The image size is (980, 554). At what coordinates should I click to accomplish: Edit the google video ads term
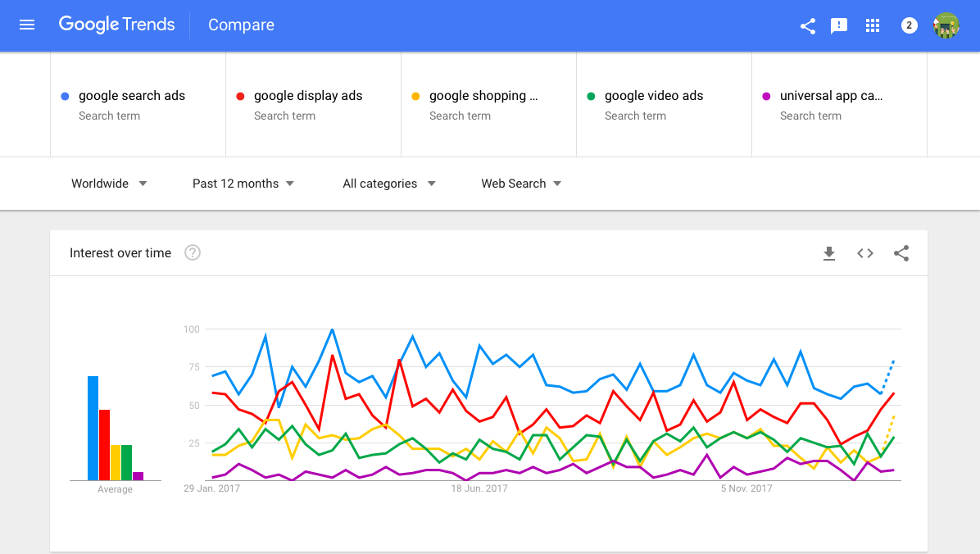click(654, 96)
